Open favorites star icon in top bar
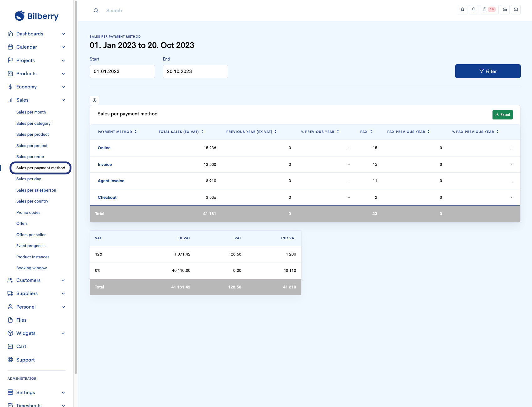532x407 pixels. point(462,9)
